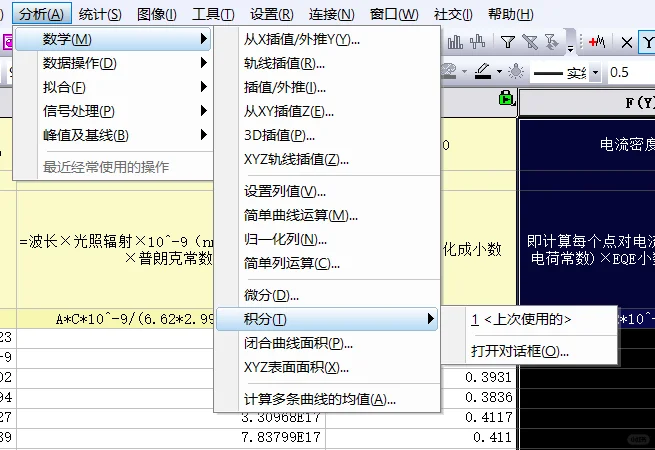Open the 窗口(W) menu
The width and height of the screenshot is (655, 450).
click(394, 14)
